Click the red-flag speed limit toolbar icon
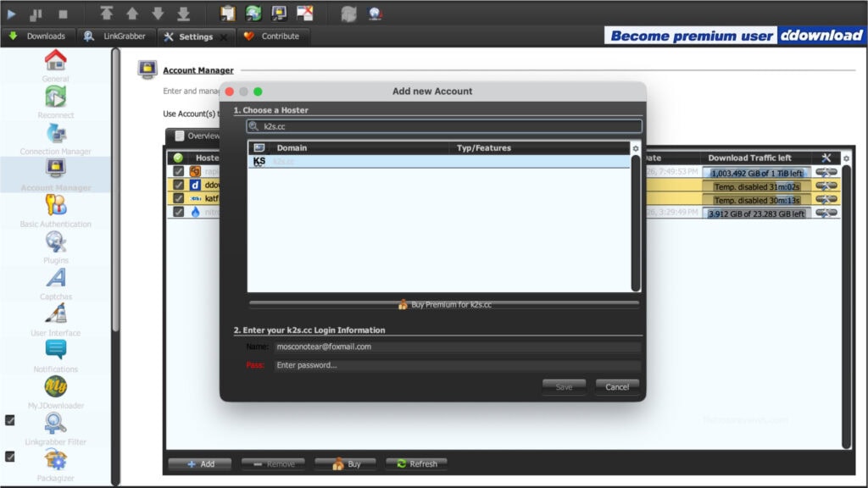The width and height of the screenshot is (868, 488). [305, 14]
